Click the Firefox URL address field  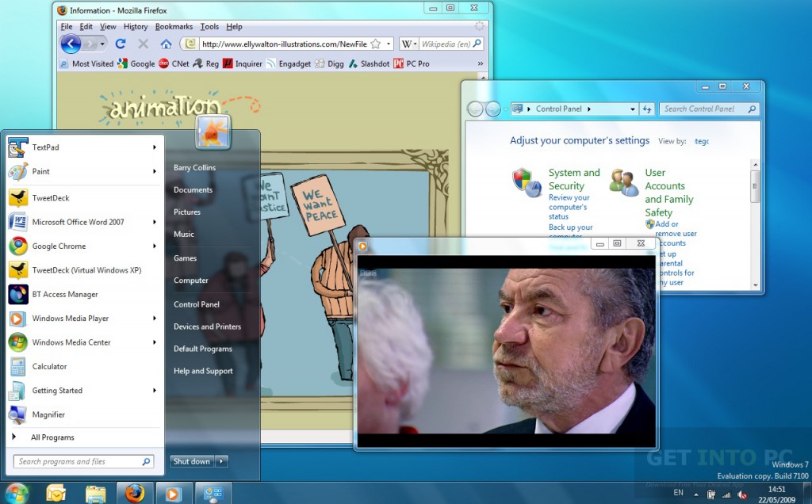tap(284, 44)
